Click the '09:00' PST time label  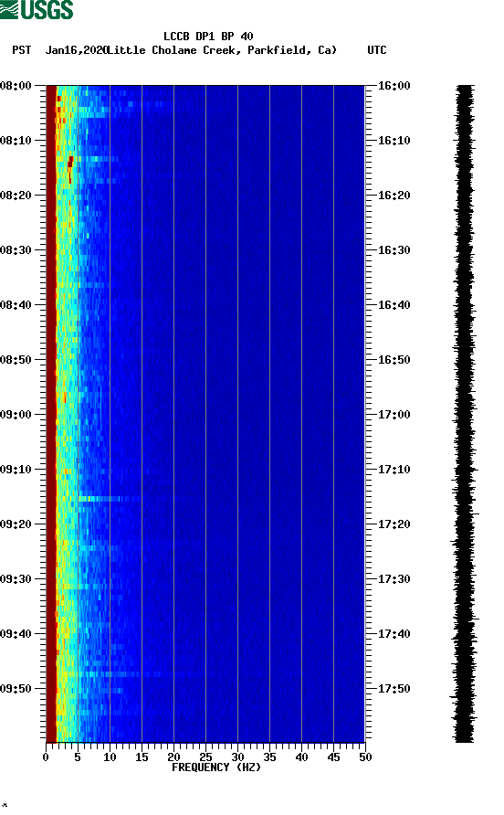point(16,415)
